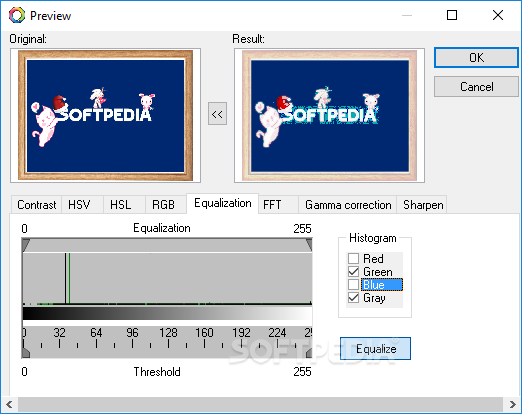Uncheck the Green histogram checkbox

[353, 271]
